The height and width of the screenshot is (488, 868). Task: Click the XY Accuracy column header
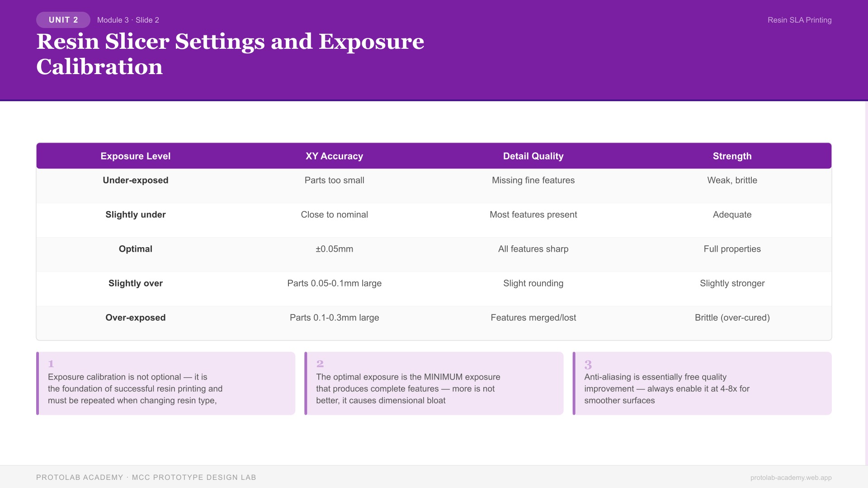[x=334, y=156]
